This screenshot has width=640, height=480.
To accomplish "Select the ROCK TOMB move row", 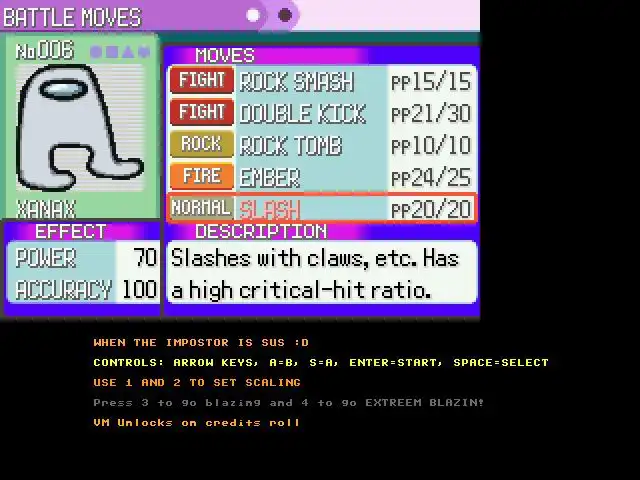I will tap(322, 144).
